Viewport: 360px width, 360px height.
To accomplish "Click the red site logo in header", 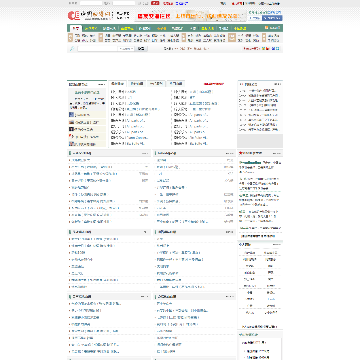I will [x=73, y=15].
